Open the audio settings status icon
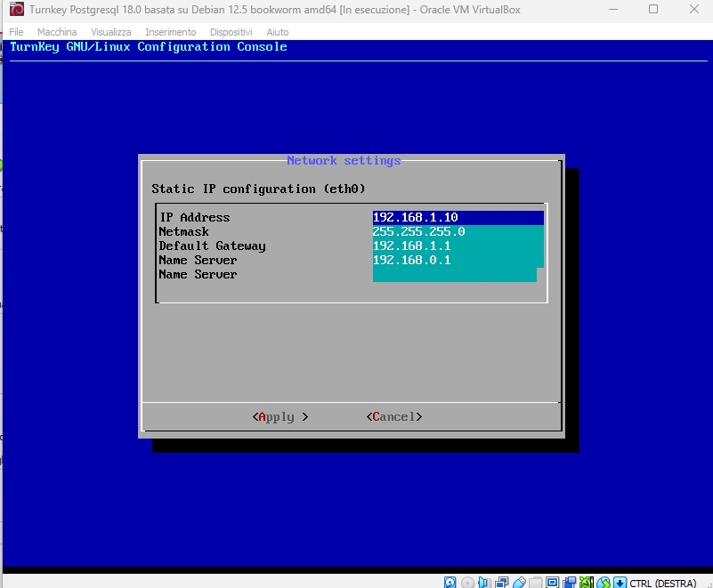The width and height of the screenshot is (713, 588). click(484, 583)
